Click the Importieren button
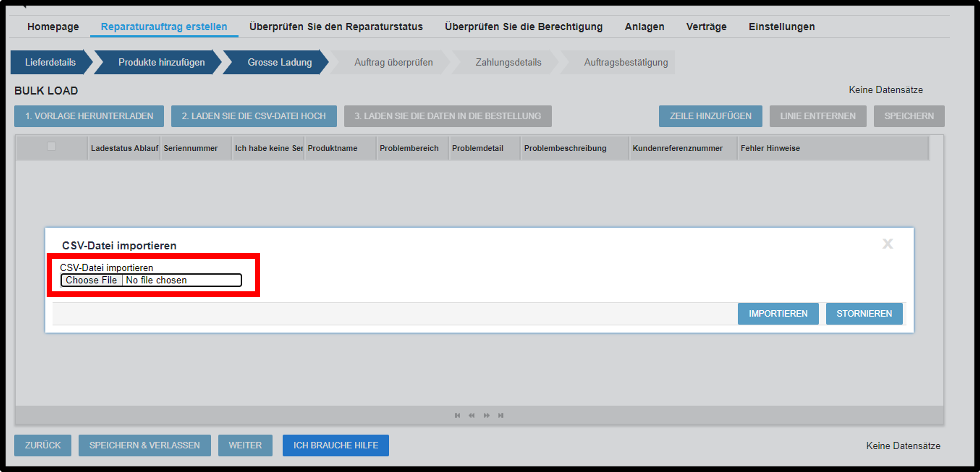The image size is (980, 472). pyautogui.click(x=778, y=314)
